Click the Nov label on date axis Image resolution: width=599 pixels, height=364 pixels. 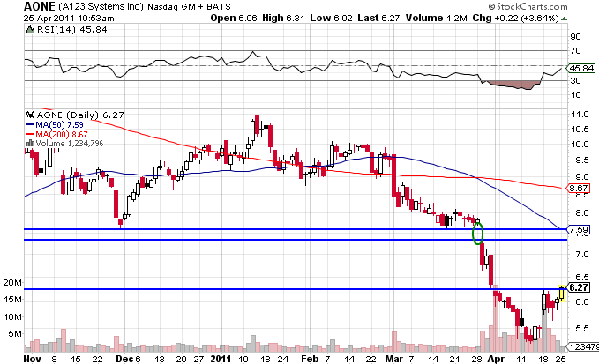(x=32, y=359)
